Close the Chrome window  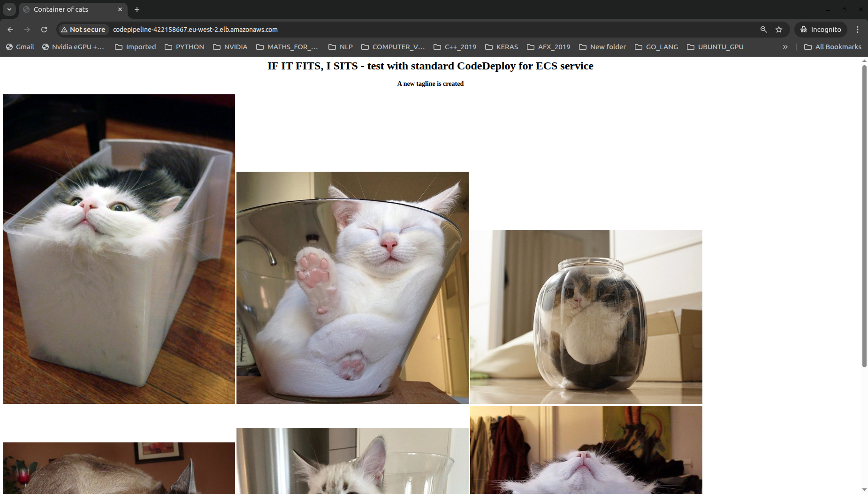point(860,9)
